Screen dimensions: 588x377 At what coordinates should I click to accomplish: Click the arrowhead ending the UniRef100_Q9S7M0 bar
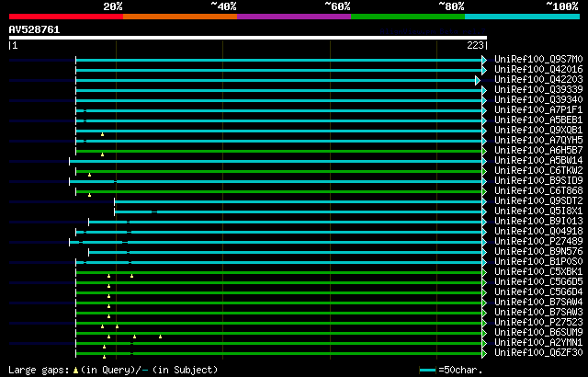(x=484, y=60)
